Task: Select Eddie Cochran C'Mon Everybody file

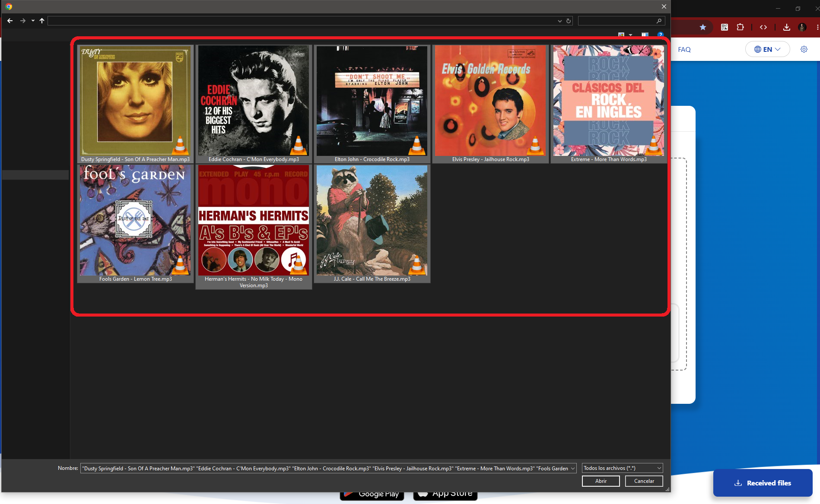Action: pyautogui.click(x=254, y=104)
